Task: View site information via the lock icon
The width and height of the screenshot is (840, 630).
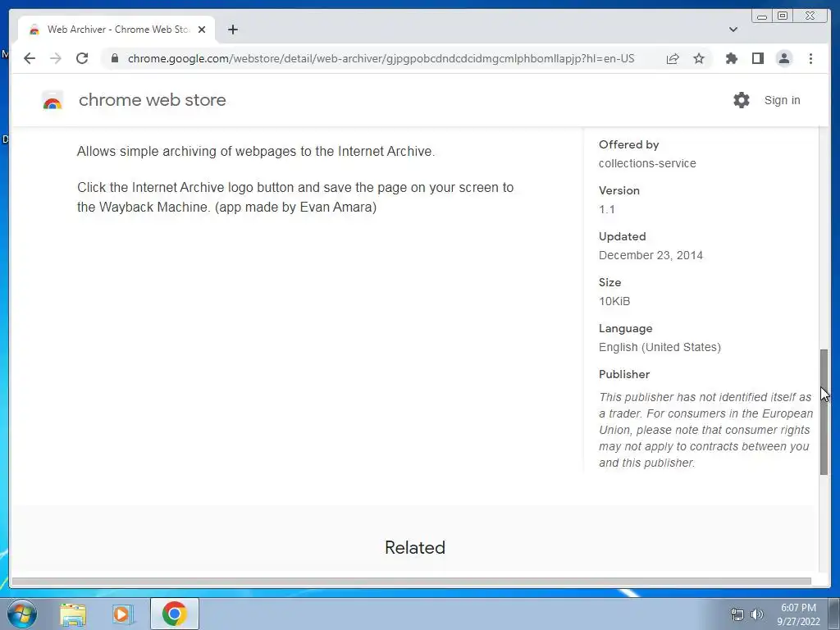Action: [114, 58]
